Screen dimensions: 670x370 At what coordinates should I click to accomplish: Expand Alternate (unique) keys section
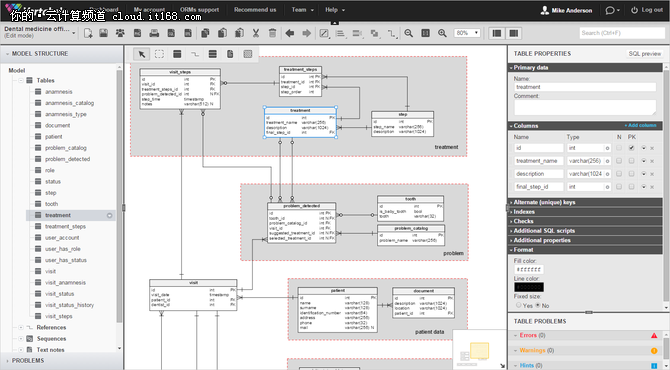click(x=585, y=202)
